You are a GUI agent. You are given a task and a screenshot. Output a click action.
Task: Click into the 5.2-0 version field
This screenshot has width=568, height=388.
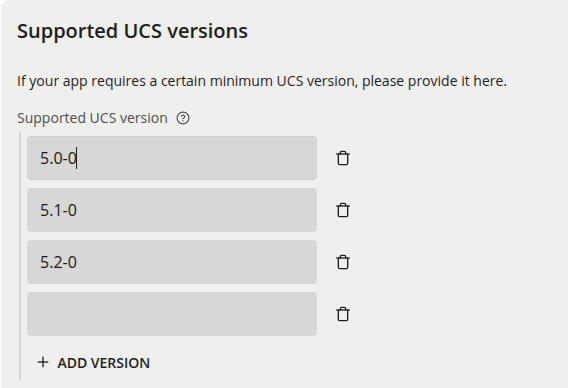172,262
